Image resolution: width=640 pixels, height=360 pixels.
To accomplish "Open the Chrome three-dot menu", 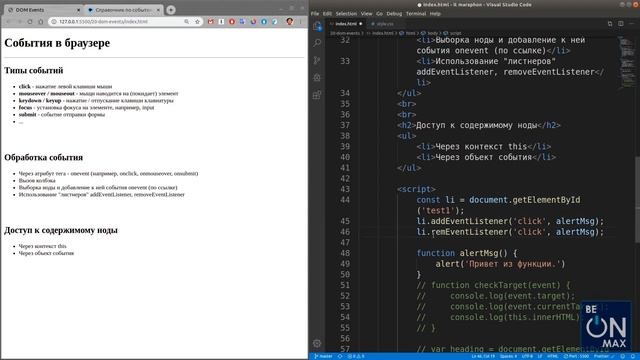I will [301, 22].
